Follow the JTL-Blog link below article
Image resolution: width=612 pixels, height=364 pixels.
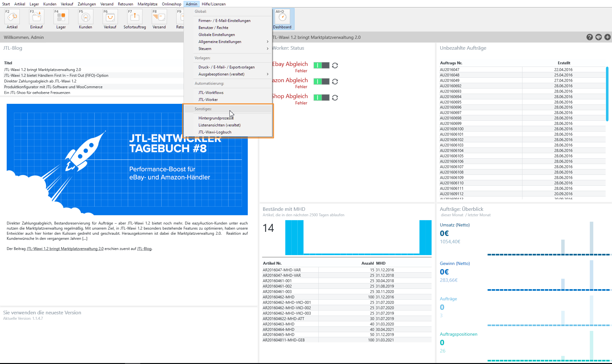144,249
